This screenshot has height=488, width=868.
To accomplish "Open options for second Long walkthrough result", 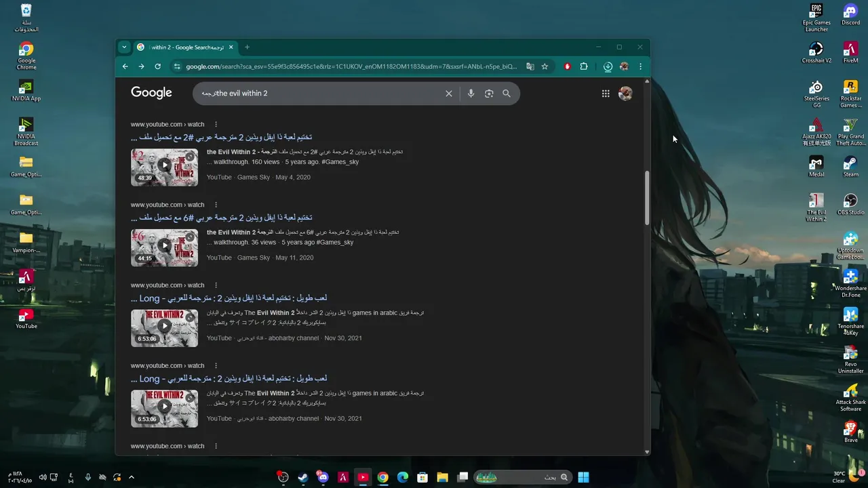I will tap(216, 365).
